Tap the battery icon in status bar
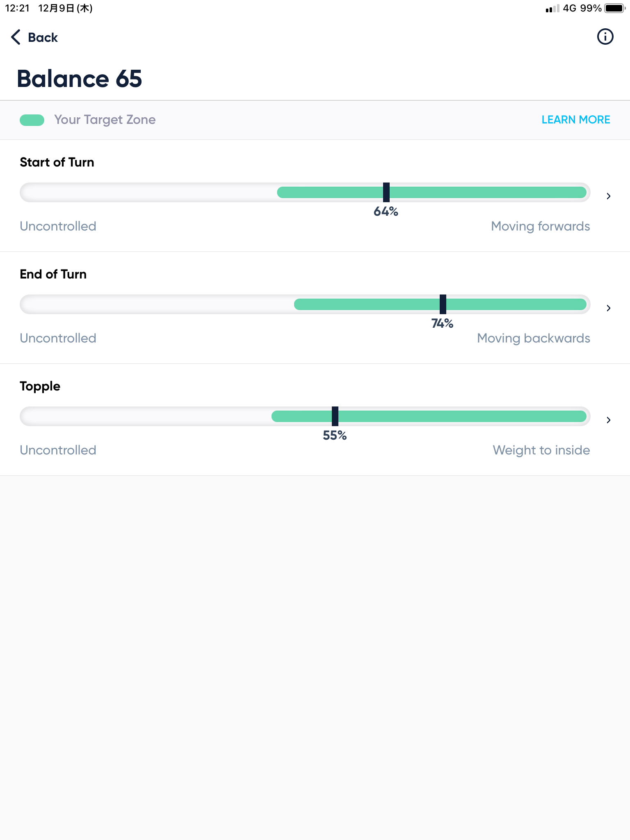This screenshot has height=840, width=630. point(614,8)
